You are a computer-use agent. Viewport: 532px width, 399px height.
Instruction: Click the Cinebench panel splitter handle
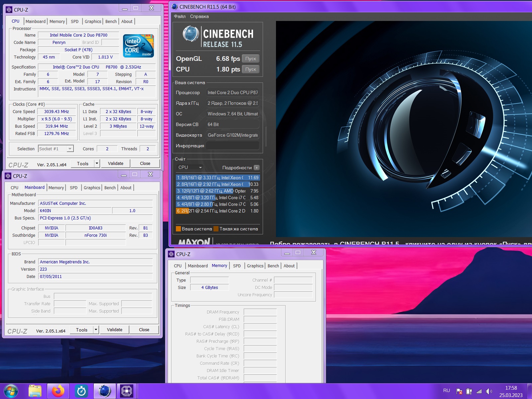click(266, 136)
